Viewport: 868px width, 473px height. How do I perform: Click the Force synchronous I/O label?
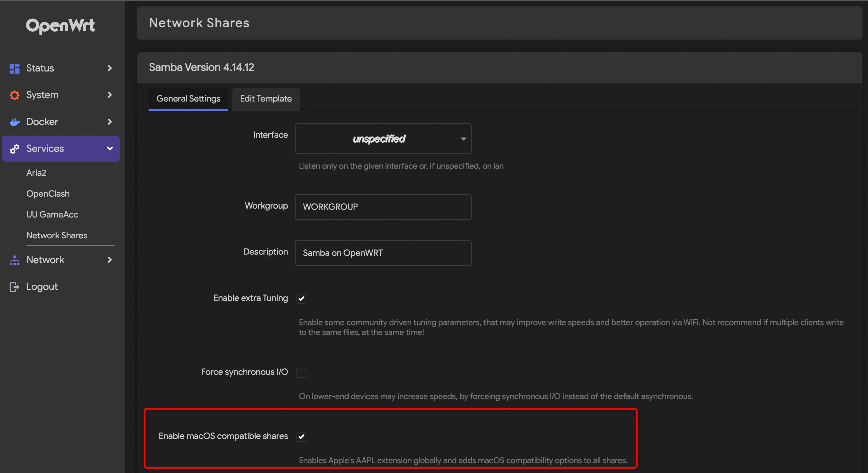(x=245, y=372)
